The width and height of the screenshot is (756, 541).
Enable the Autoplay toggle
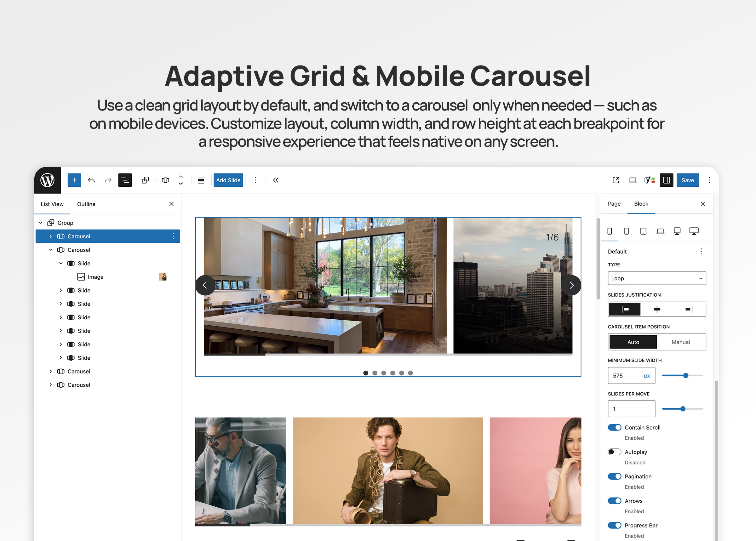point(614,452)
